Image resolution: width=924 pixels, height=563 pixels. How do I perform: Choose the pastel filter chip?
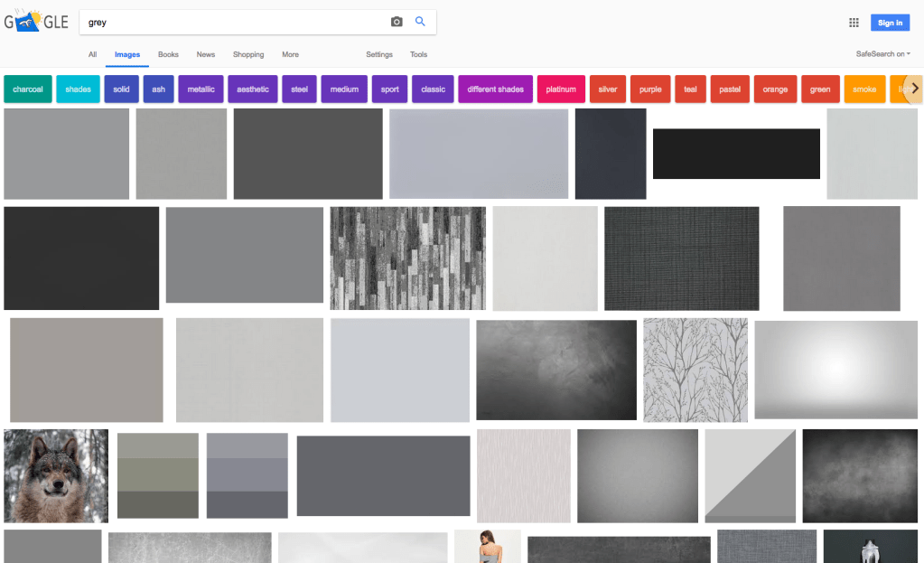click(x=730, y=89)
